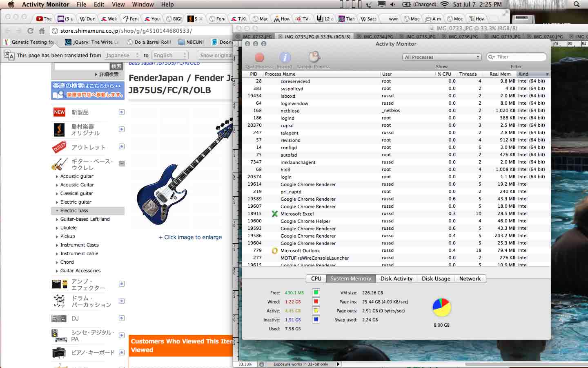Screen dimensions: 588x368
Task: Expand the Ukulele tree item
Action: click(57, 228)
